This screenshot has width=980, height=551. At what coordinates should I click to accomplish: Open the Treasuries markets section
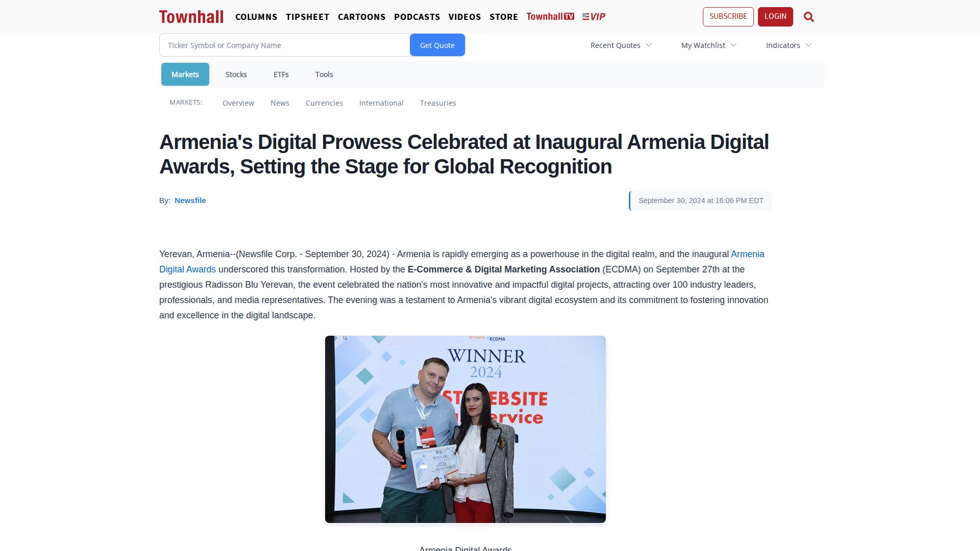tap(437, 103)
